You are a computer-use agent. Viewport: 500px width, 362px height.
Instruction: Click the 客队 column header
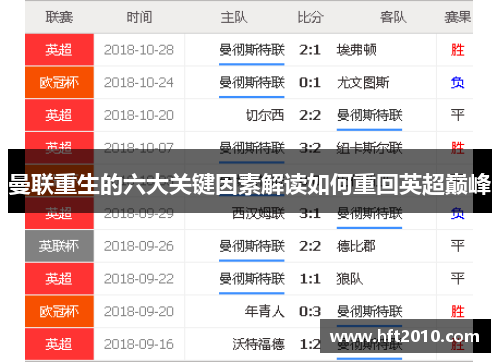point(393,17)
